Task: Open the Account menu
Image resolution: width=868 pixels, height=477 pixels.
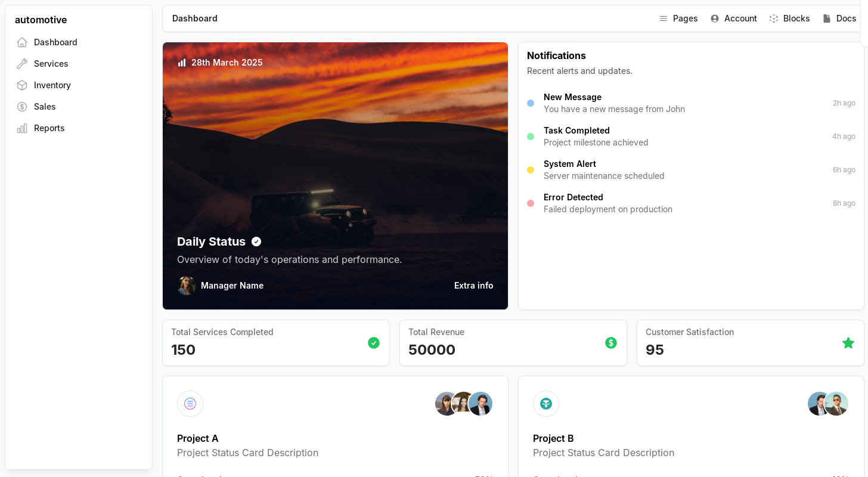Action: point(733,18)
